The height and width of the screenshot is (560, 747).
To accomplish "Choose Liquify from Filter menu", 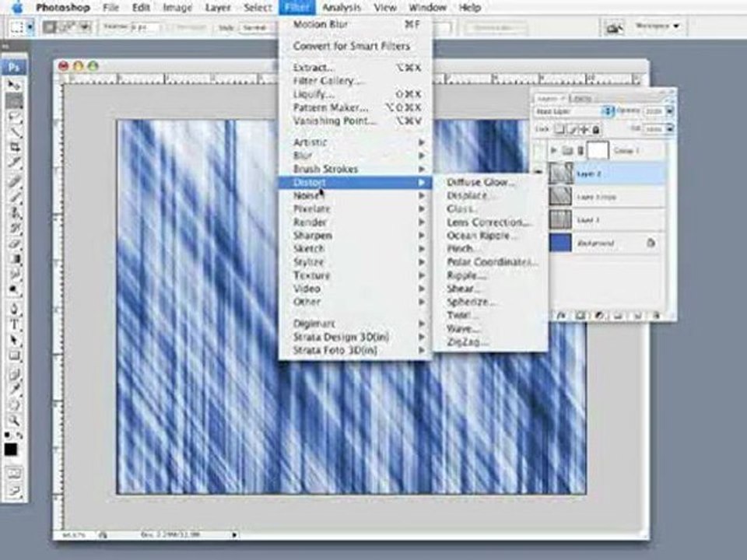I will point(356,94).
